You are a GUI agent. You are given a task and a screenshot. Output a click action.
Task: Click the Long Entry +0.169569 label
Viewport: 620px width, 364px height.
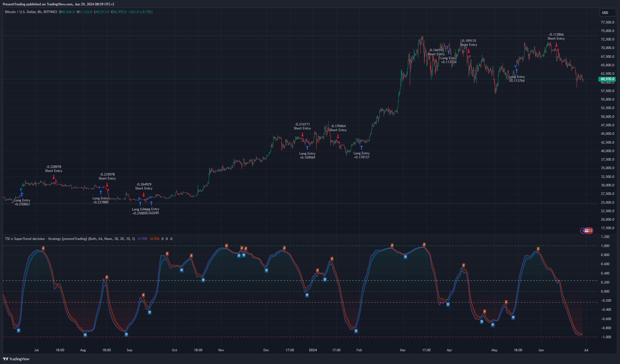tap(307, 156)
